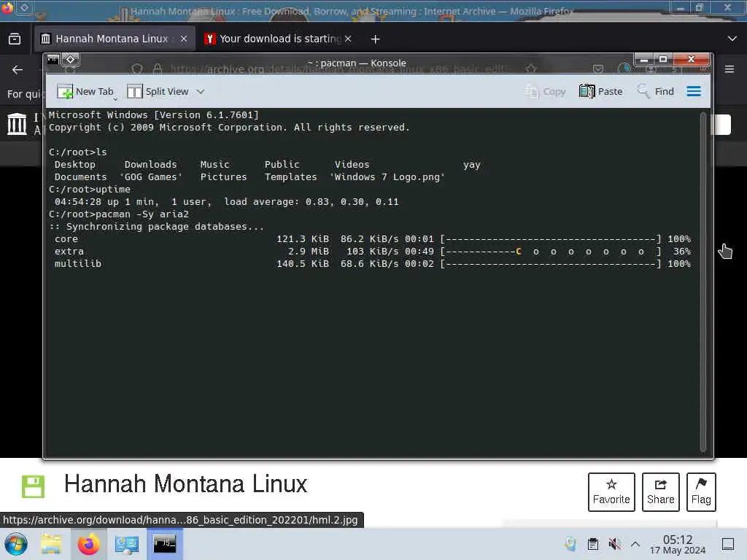Open a new Firefox tab
This screenshot has width=747, height=560.
point(376,39)
